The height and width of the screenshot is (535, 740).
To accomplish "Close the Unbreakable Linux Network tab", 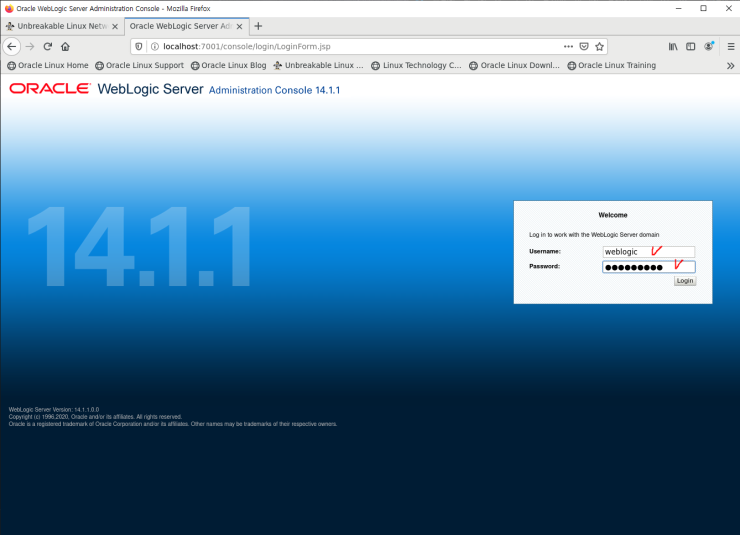I will [115, 26].
